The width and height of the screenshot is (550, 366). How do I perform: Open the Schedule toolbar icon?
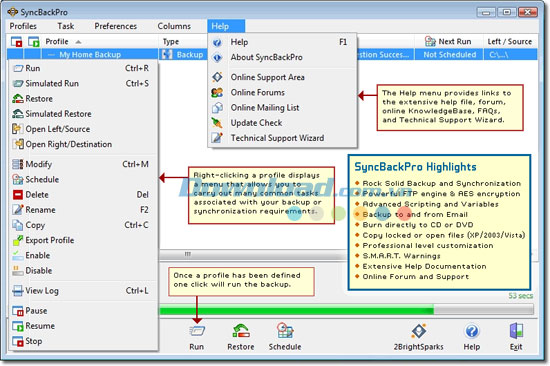285,331
